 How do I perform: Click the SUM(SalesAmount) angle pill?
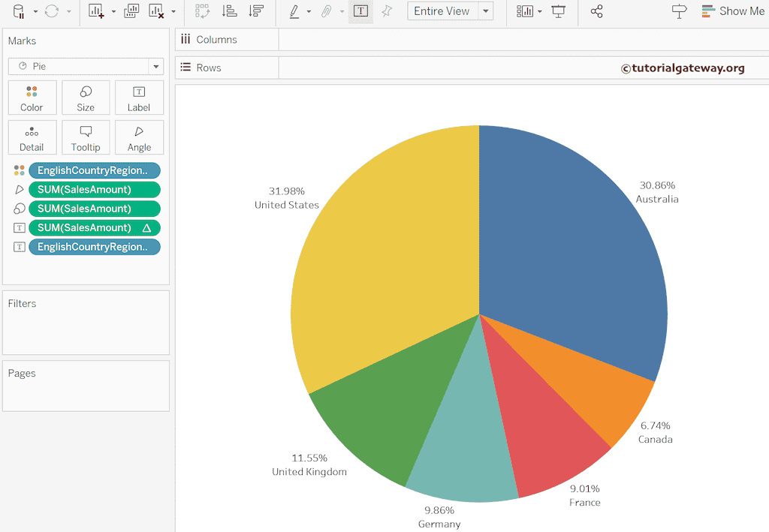[95, 189]
